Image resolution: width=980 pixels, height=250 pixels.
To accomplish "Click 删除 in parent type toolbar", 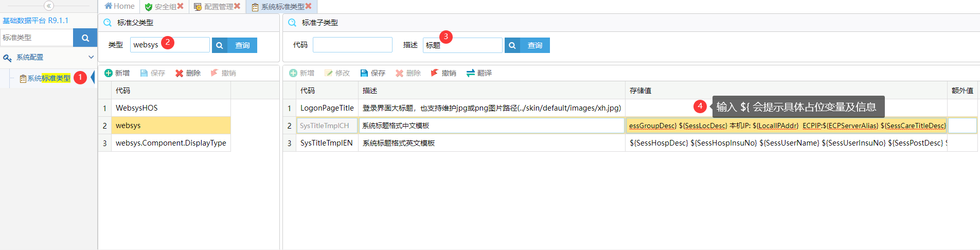I will coord(188,73).
